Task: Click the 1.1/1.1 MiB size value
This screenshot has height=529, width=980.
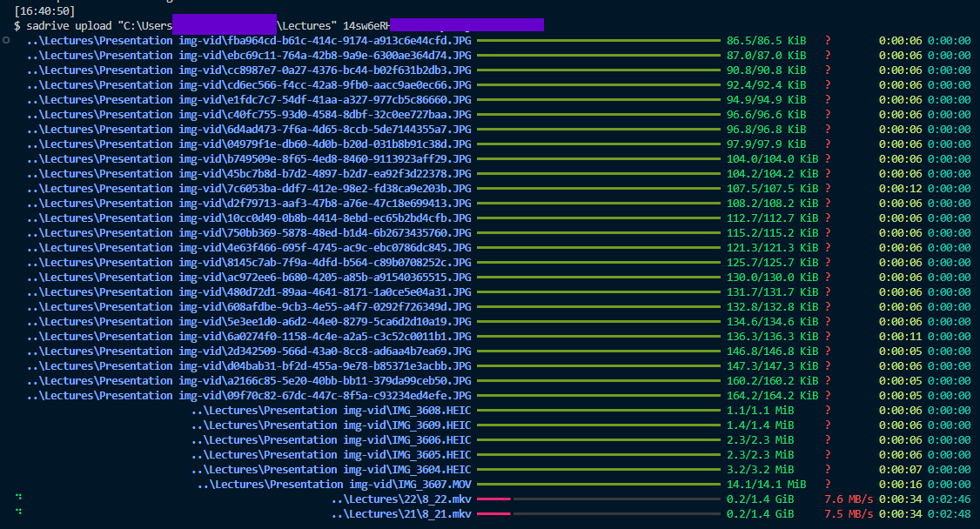Action: pyautogui.click(x=760, y=411)
